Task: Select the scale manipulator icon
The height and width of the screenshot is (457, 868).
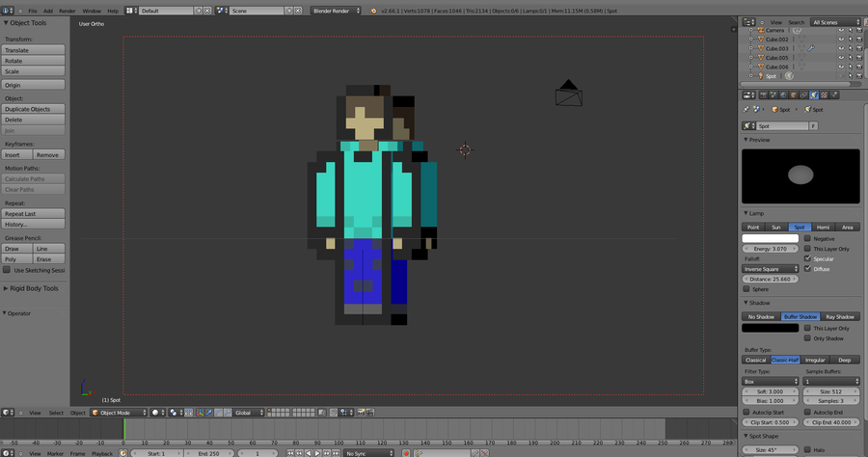Action: point(227,413)
